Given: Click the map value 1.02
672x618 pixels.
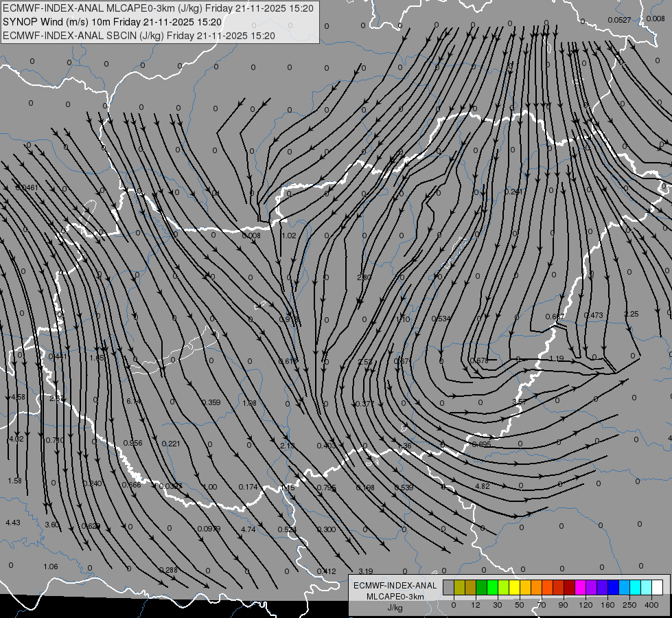Looking at the screenshot, I should [x=289, y=236].
